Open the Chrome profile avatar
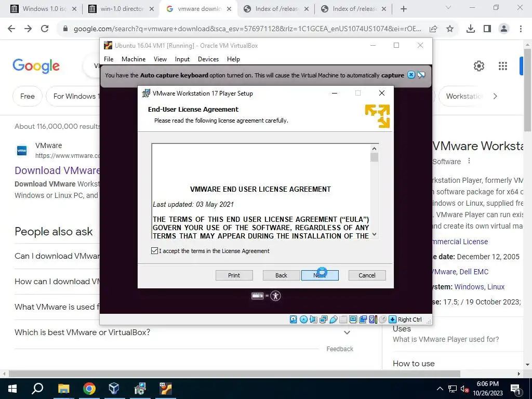Image resolution: width=532 pixels, height=399 pixels. (x=504, y=29)
